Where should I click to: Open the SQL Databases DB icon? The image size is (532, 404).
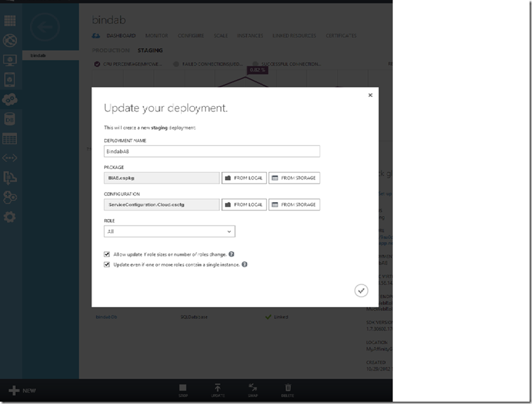[9, 119]
